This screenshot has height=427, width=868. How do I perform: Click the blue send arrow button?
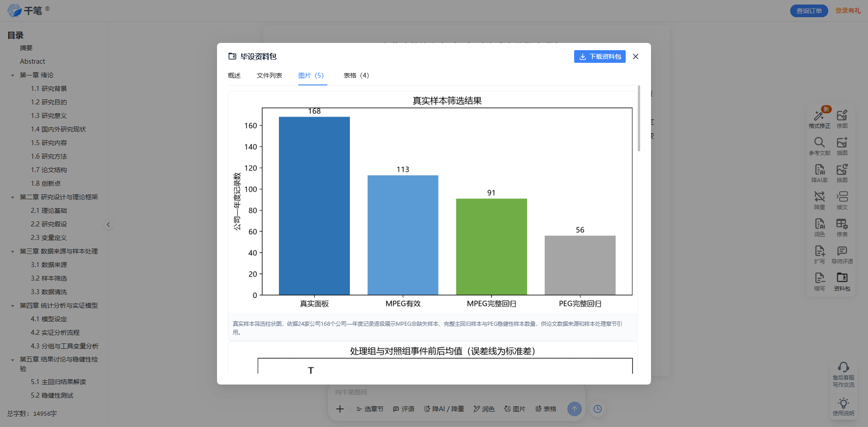[574, 409]
